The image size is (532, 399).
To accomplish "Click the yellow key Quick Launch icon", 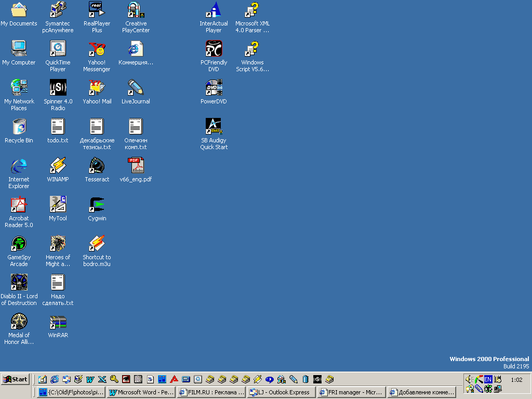I will (114, 379).
